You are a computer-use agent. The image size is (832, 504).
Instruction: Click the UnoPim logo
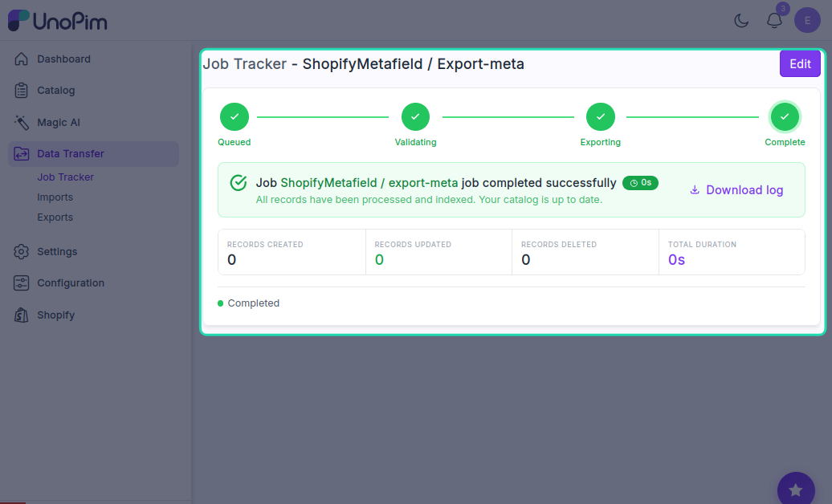[x=57, y=21]
